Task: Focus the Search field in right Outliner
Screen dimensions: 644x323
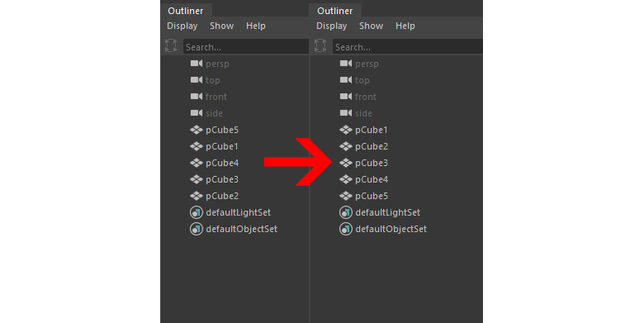Action: pos(407,47)
